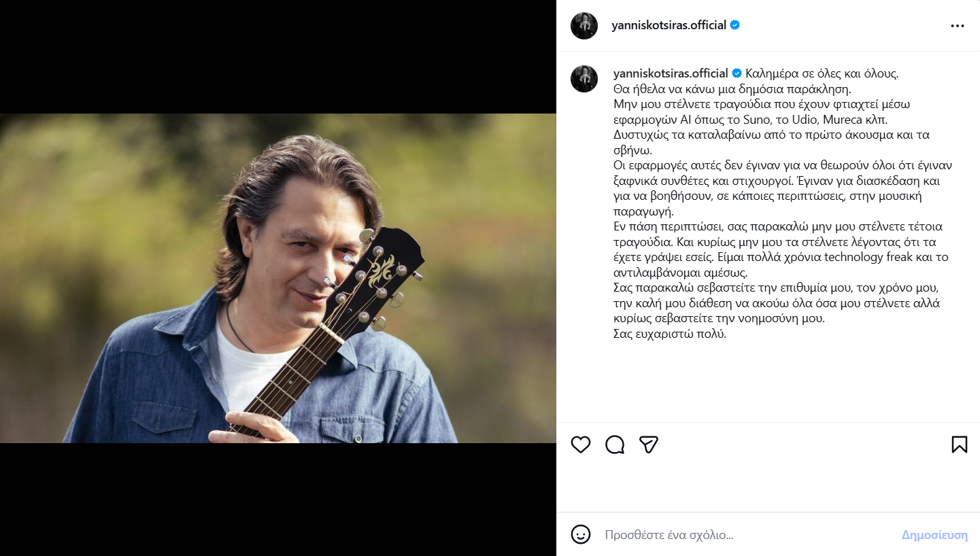This screenshot has height=556, width=980.
Task: Click the black bar below the photo
Action: click(278, 500)
